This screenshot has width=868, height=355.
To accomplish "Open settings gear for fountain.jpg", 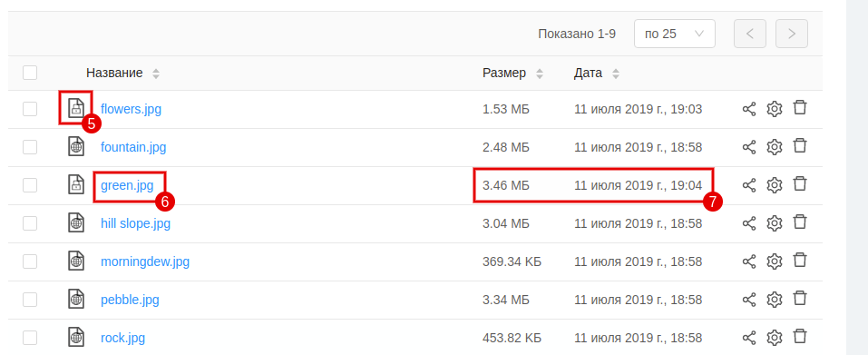I will [774, 147].
